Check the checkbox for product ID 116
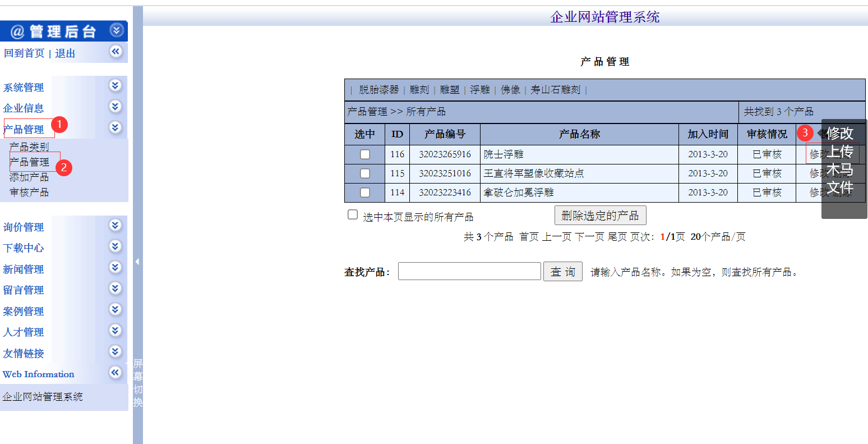Image resolution: width=868 pixels, height=444 pixels. coord(365,154)
